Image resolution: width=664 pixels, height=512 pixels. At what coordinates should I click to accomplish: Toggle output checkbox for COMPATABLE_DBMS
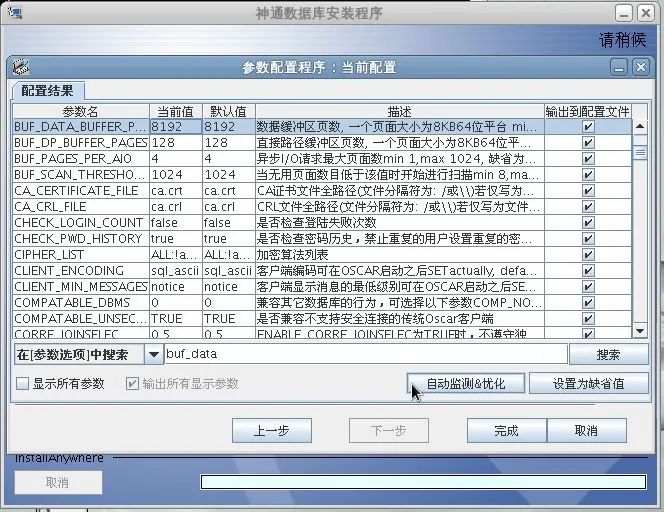click(x=588, y=303)
